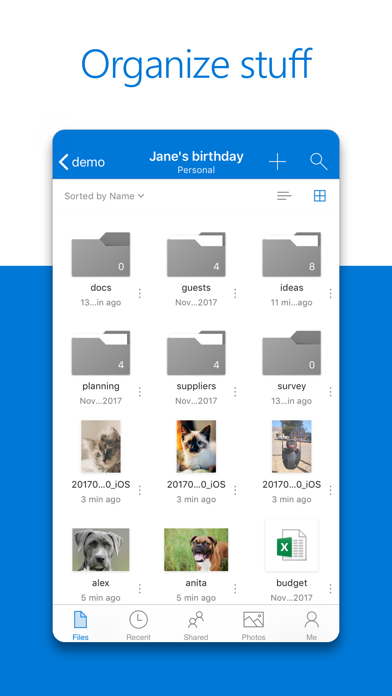Screen dimensions: 392x696
Task: Open more options for Siamese cat photo
Action: (235, 490)
